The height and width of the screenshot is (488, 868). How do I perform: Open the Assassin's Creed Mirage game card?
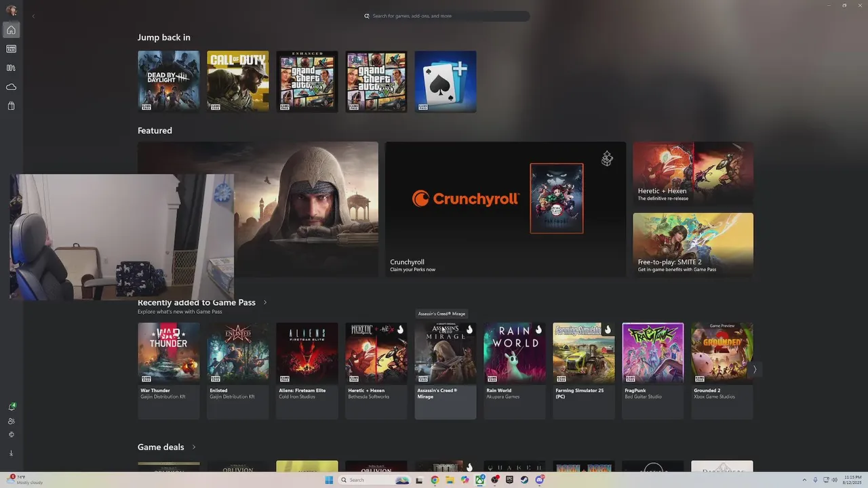tap(446, 371)
